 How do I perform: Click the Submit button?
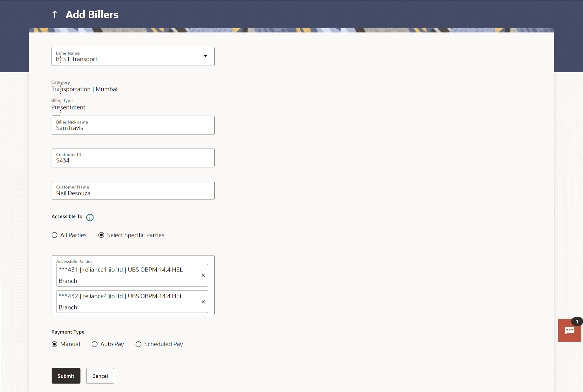click(x=66, y=376)
